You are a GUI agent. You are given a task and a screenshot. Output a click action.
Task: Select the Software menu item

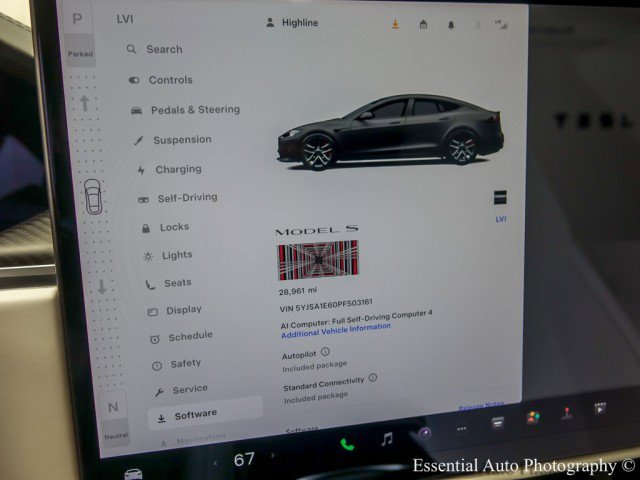coord(205,414)
